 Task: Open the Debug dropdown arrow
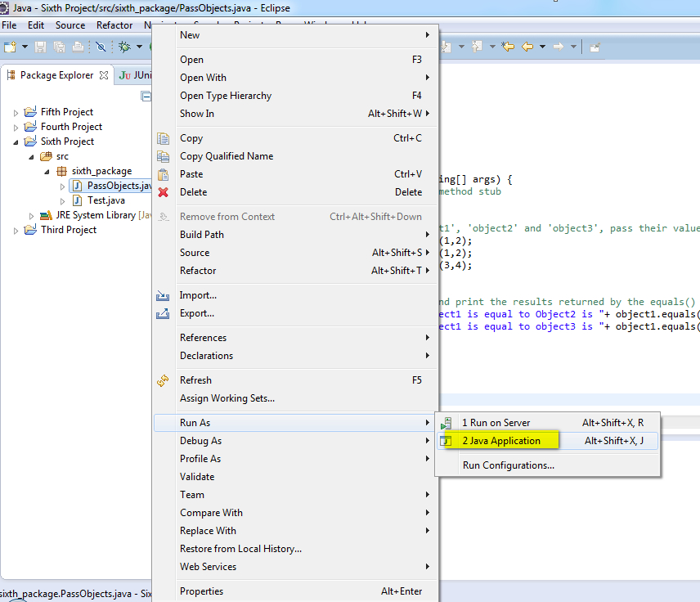[139, 47]
